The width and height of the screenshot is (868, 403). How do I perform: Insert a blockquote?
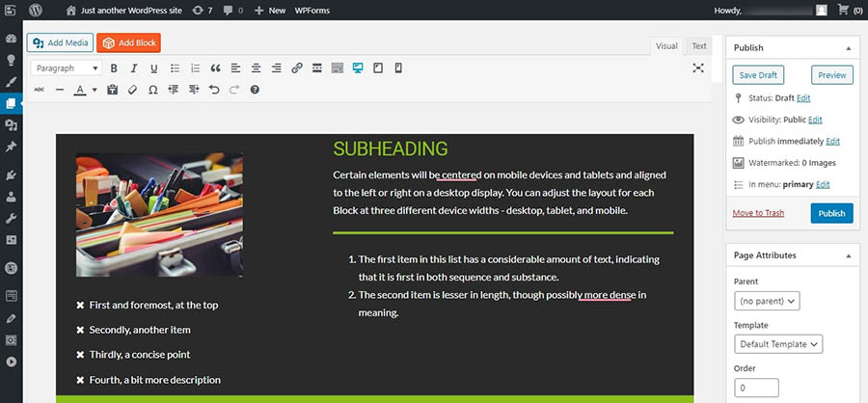click(x=215, y=68)
